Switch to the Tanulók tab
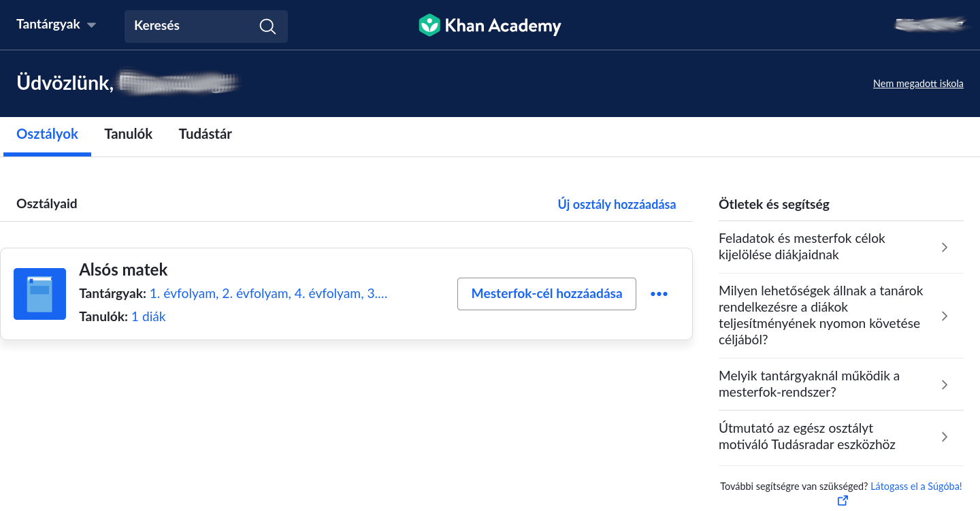The width and height of the screenshot is (980, 511). (x=128, y=134)
